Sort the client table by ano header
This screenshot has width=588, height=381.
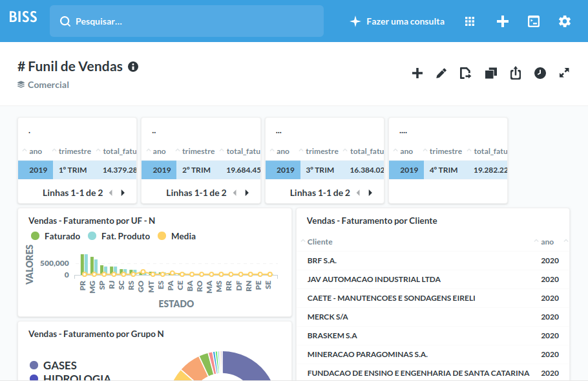[547, 242]
